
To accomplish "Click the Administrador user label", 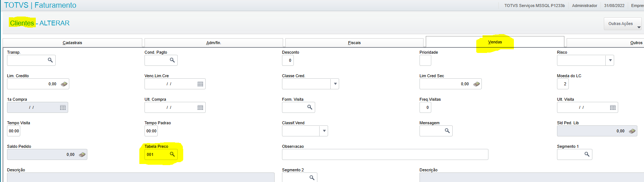I will (x=585, y=6).
